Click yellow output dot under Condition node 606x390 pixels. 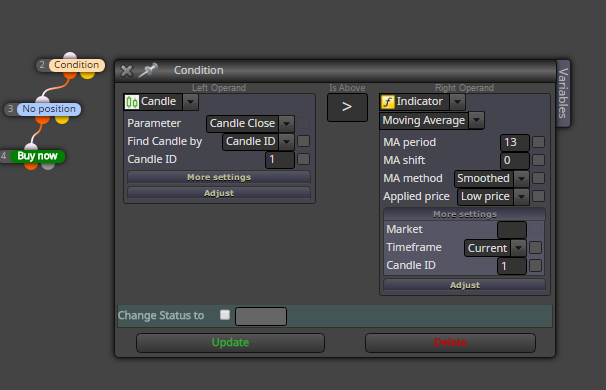(88, 75)
